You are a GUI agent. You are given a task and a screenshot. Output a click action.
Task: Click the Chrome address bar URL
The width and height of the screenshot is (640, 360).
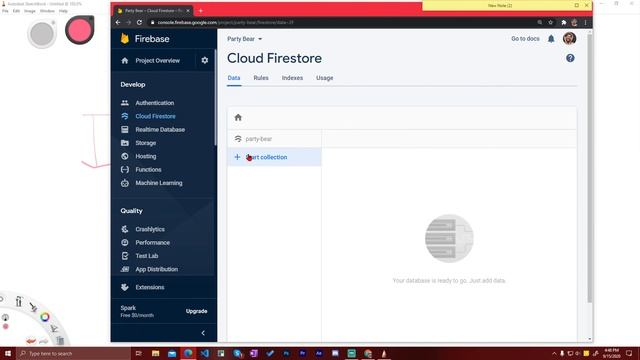coord(225,22)
